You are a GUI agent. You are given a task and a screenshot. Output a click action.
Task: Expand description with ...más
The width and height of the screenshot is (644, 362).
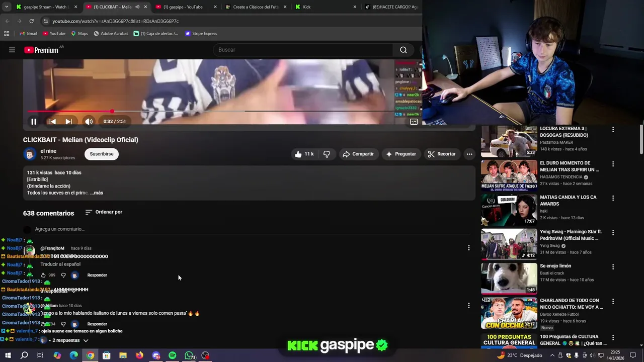(x=97, y=193)
